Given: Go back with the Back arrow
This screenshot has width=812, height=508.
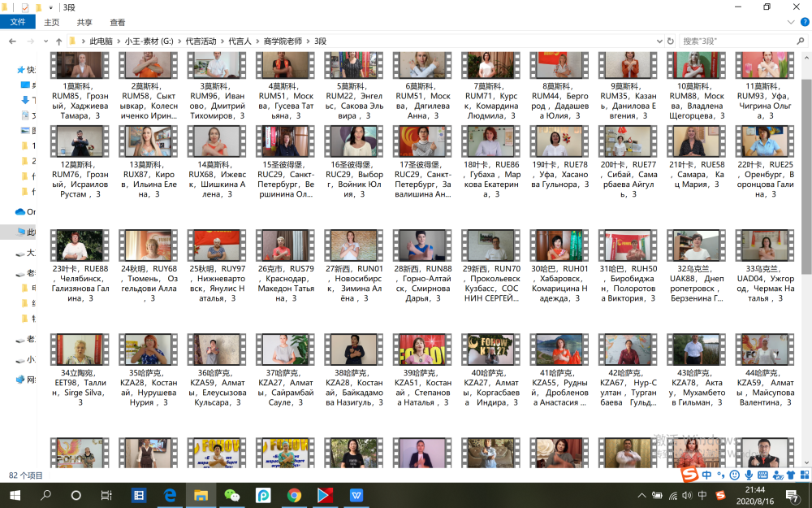Looking at the screenshot, I should (12, 41).
